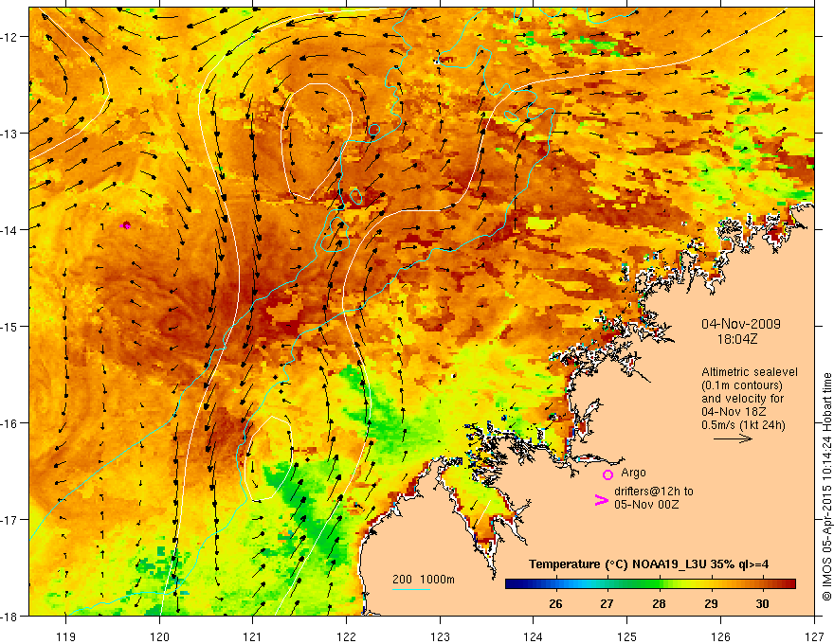Click the -14 latitude axis label
This screenshot has height=644, width=834.
[9, 230]
